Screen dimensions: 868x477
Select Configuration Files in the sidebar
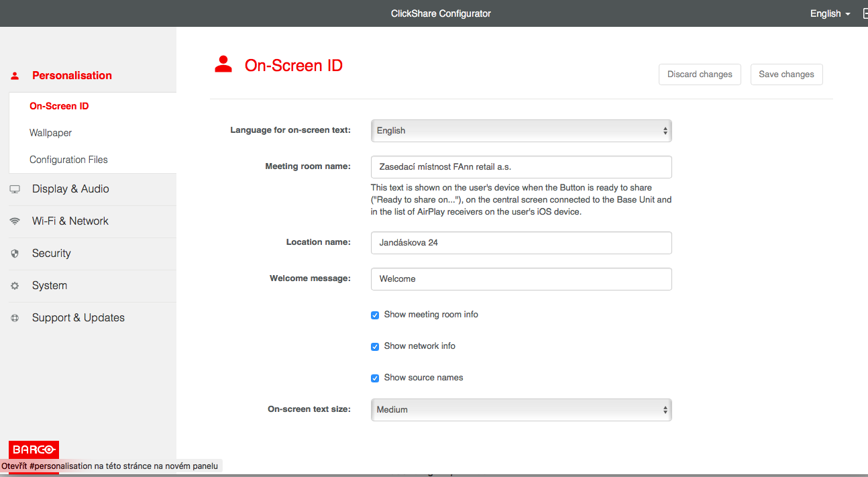tap(68, 160)
